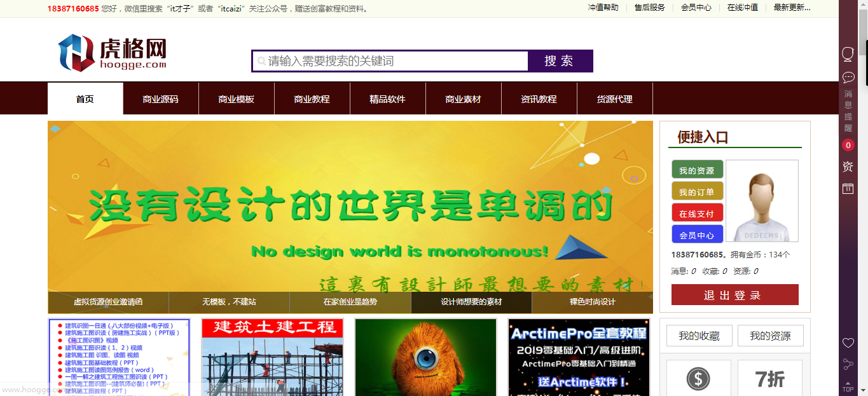Screen dimensions: 868x396
Task: Select the 首页 navigation tab
Action: [85, 99]
